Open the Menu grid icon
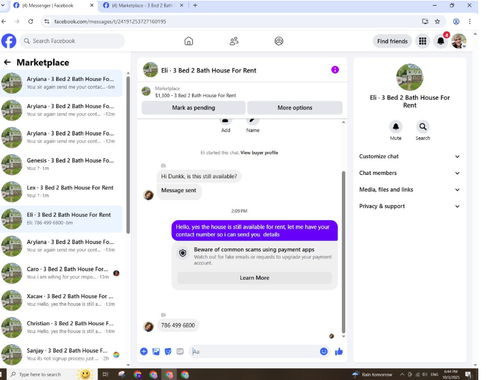This screenshot has width=500, height=380. (422, 41)
